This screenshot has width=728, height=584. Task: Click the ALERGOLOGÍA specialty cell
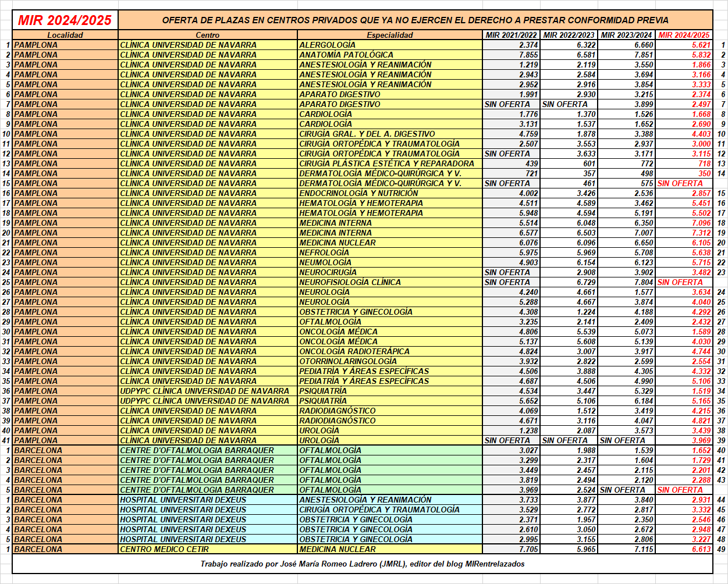click(390, 45)
